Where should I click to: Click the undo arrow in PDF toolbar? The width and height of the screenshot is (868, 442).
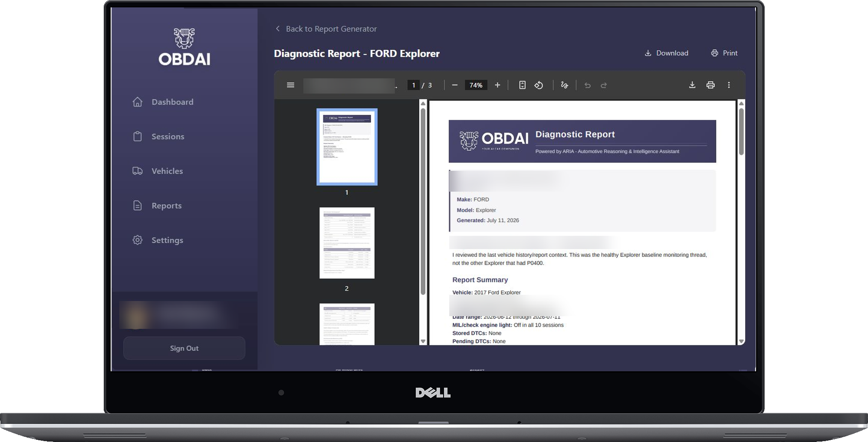(588, 85)
